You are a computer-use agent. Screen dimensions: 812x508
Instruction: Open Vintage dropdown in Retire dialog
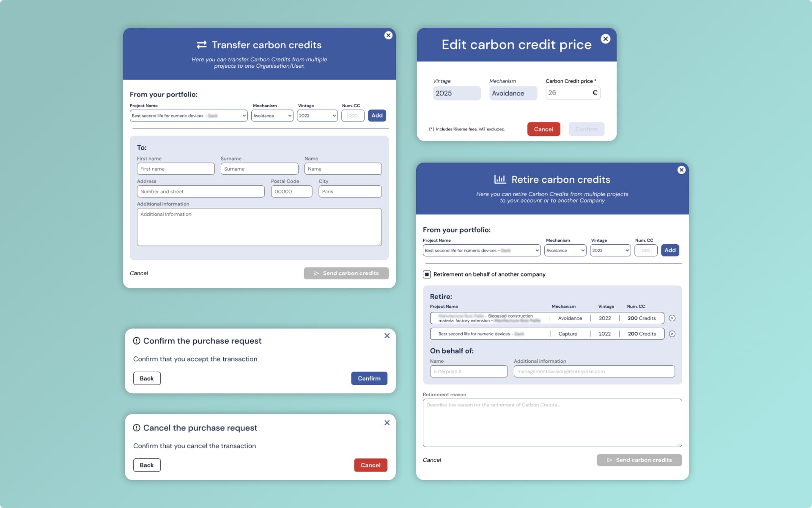[610, 251]
